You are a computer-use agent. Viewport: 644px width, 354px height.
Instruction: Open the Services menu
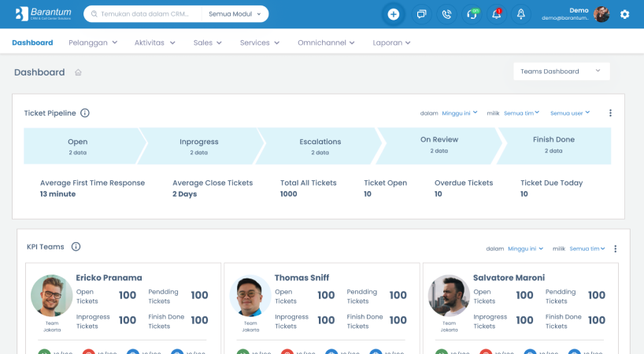[260, 42]
